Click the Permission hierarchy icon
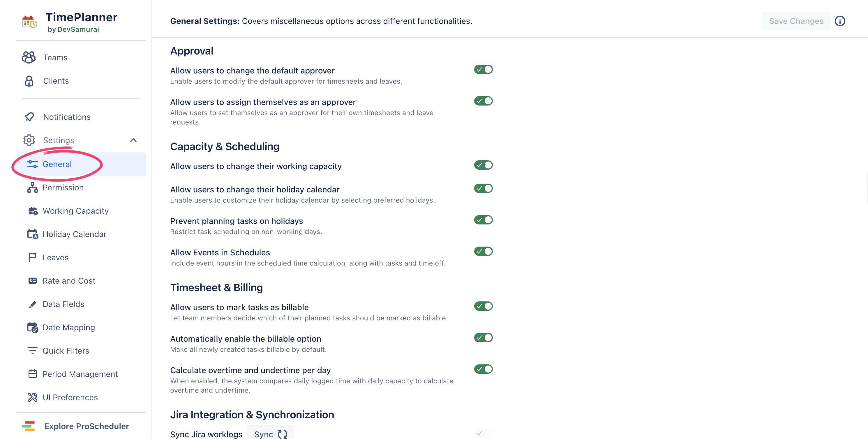868x439 pixels. [x=32, y=187]
